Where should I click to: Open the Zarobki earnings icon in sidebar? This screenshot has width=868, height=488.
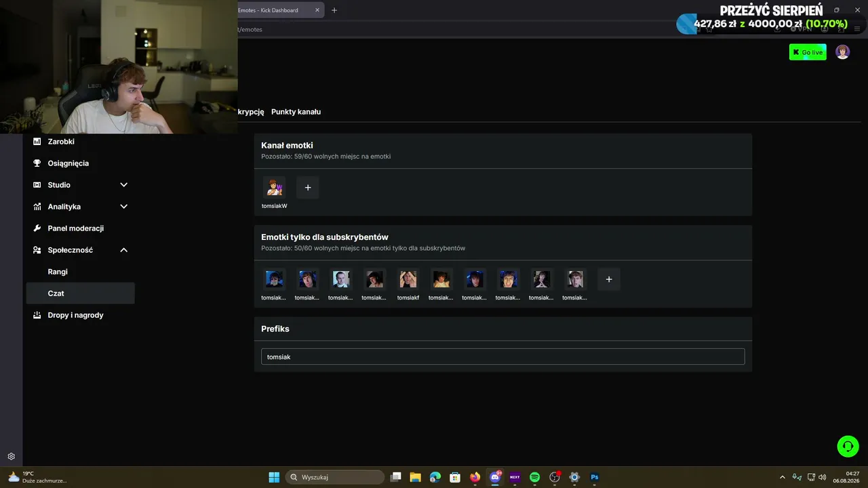point(37,142)
